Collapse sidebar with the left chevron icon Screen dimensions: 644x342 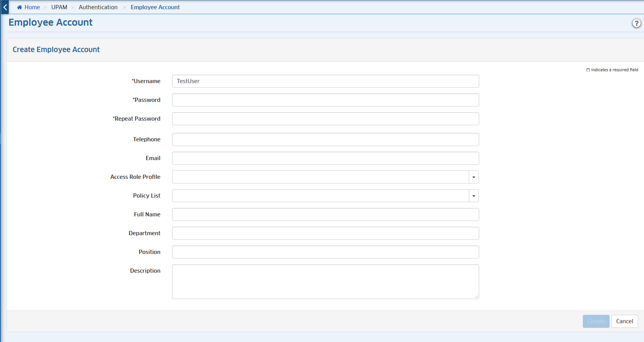pos(5,7)
